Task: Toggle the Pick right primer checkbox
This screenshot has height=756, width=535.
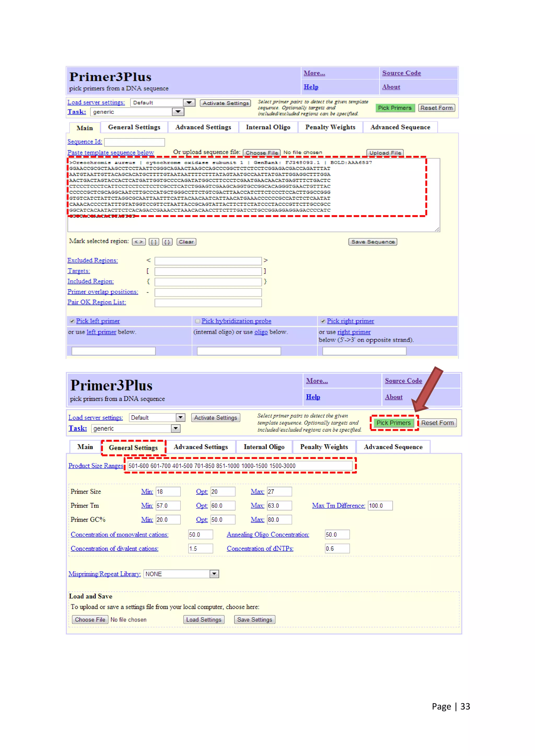Action: 323,321
